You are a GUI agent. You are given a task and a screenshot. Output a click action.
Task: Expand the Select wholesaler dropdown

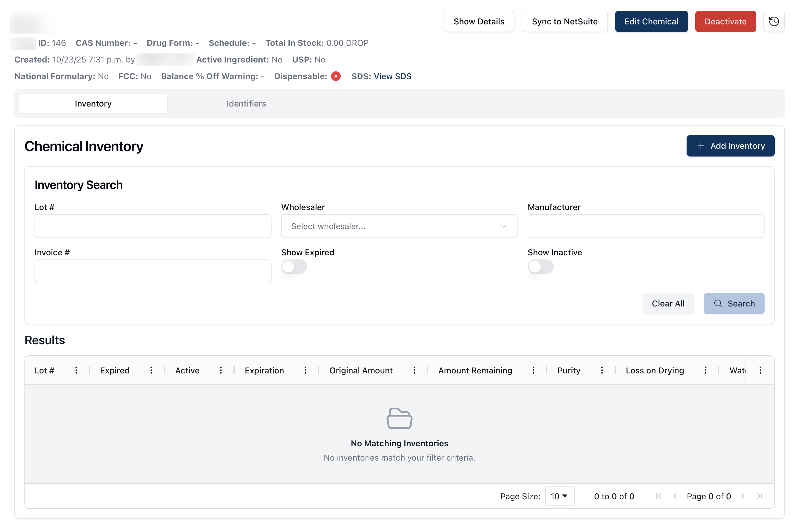point(399,226)
